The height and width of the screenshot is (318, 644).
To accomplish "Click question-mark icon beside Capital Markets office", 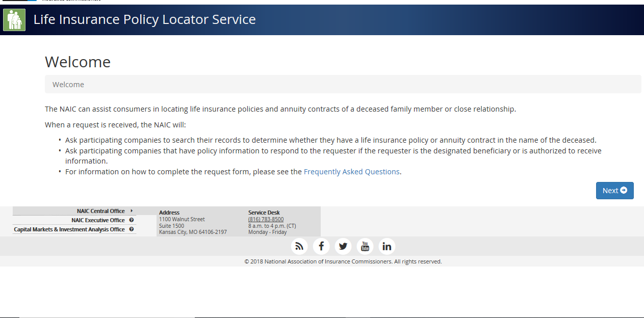I will (132, 229).
